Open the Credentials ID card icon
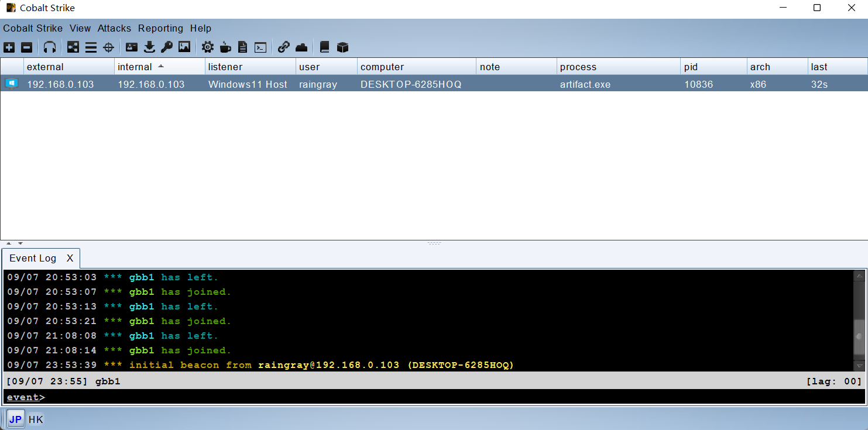Image resolution: width=868 pixels, height=430 pixels. point(132,47)
